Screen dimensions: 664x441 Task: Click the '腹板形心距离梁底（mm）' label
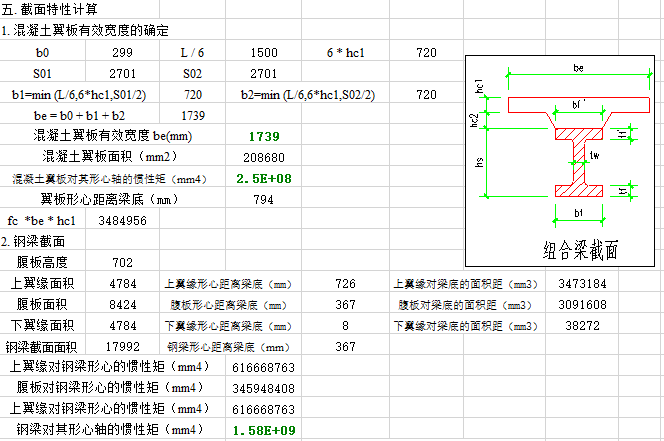point(229,305)
